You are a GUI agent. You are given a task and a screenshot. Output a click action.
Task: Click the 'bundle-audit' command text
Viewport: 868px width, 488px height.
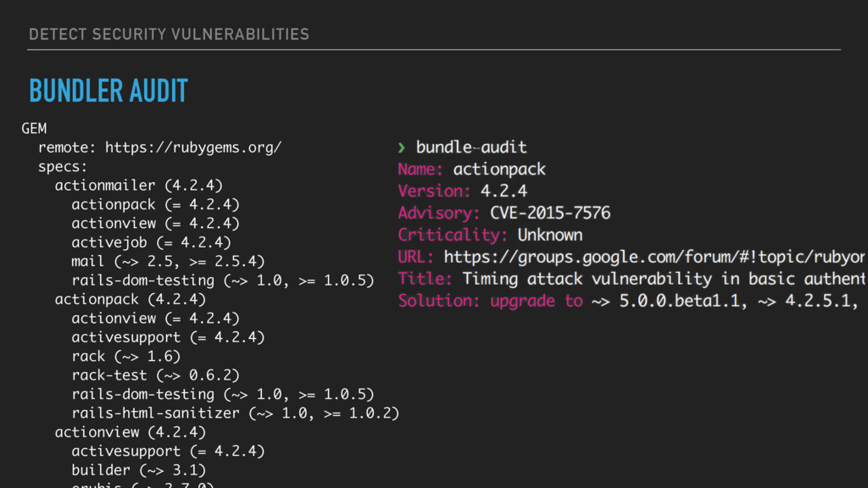click(471, 147)
